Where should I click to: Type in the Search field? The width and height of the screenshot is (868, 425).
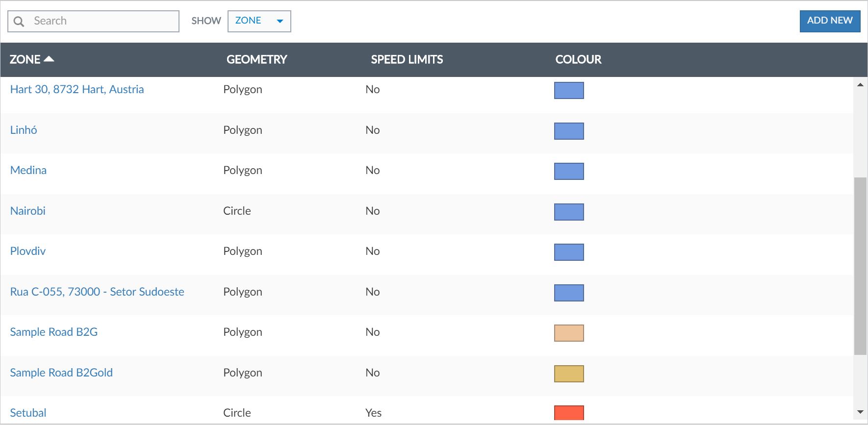click(103, 21)
